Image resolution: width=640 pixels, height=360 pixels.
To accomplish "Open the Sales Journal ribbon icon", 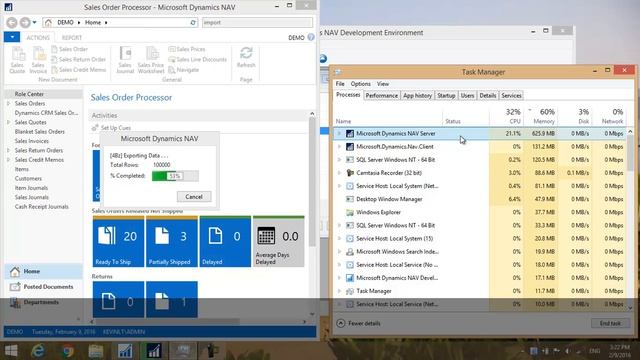I will tap(125, 60).
